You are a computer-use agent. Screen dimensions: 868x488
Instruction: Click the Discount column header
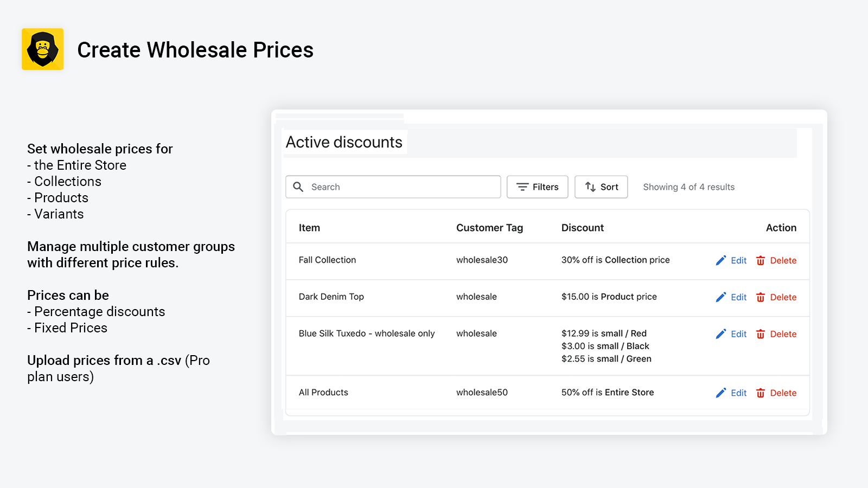[582, 228]
